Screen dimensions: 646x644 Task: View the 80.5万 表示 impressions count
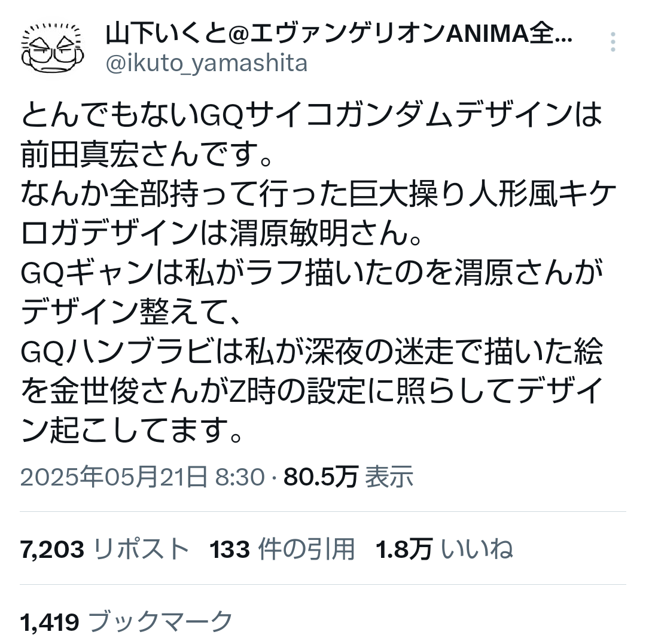348,477
